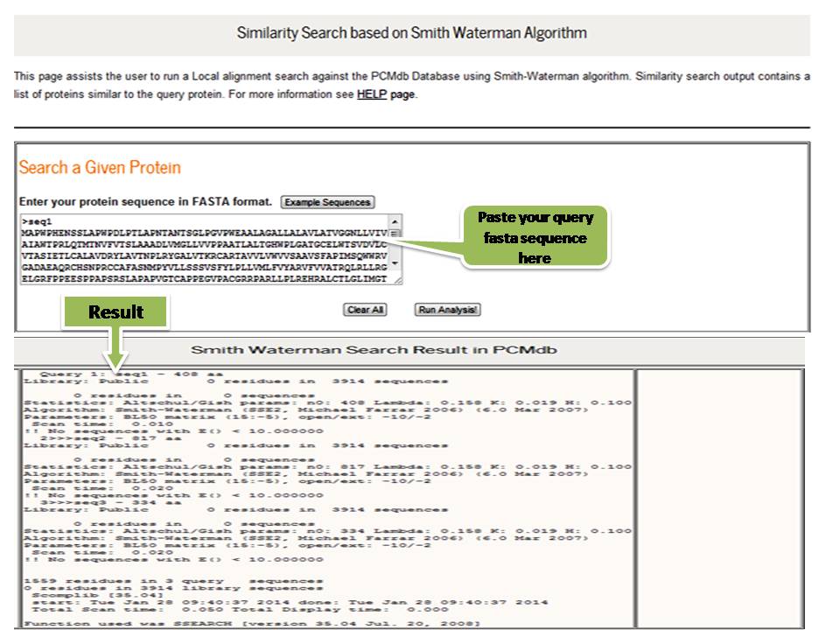Click the Example Sequences button
The image size is (840, 630).
(327, 202)
